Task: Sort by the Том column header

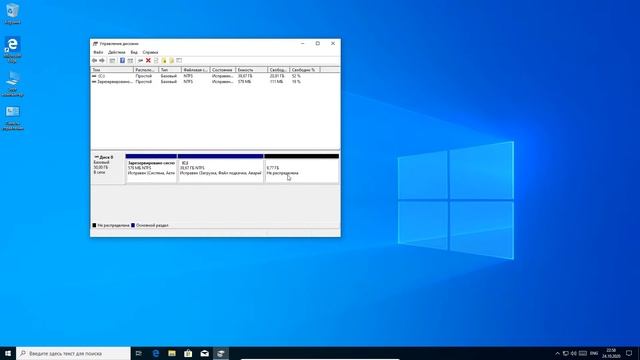Action: tap(112, 70)
